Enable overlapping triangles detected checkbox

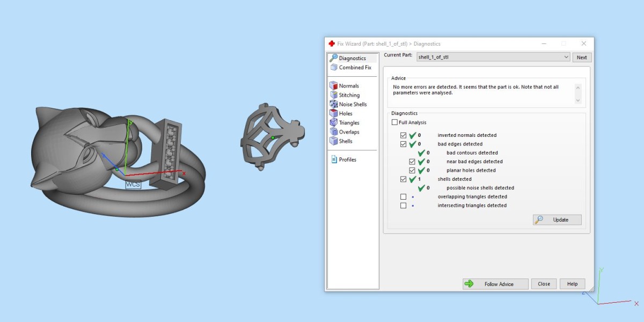point(404,197)
